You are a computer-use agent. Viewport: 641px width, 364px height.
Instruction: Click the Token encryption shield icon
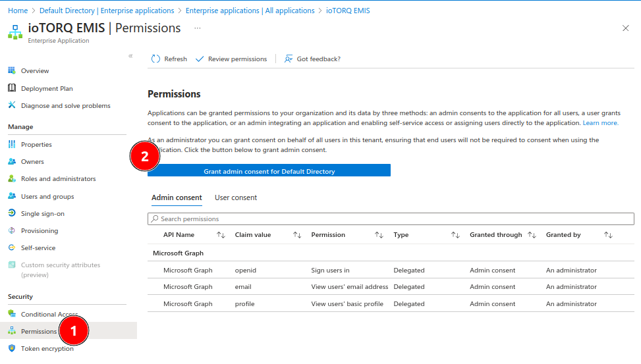pos(12,348)
